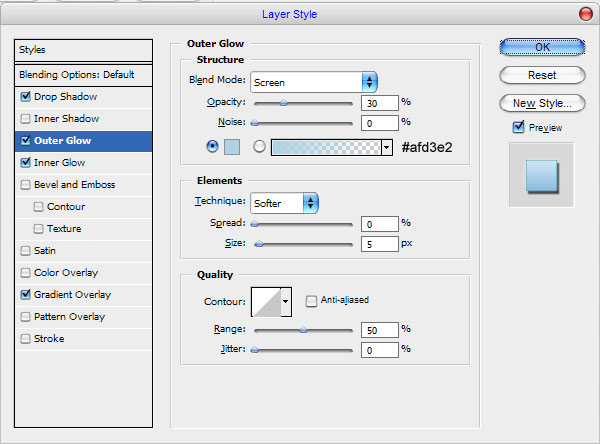Select the gradient radio button
The width and height of the screenshot is (600, 444).
[x=259, y=146]
